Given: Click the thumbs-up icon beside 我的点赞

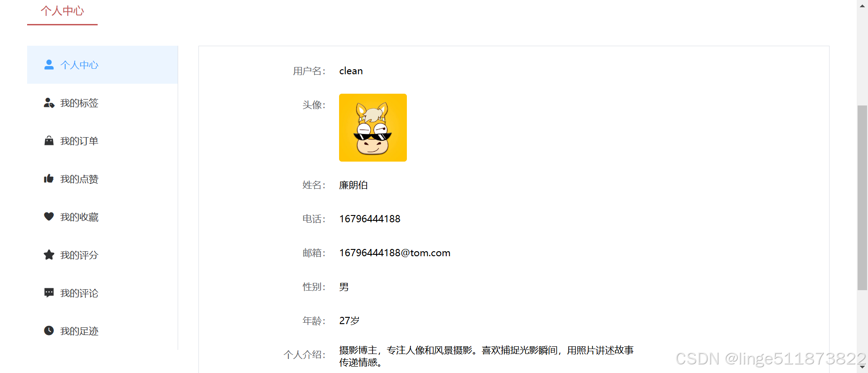Looking at the screenshot, I should tap(49, 179).
